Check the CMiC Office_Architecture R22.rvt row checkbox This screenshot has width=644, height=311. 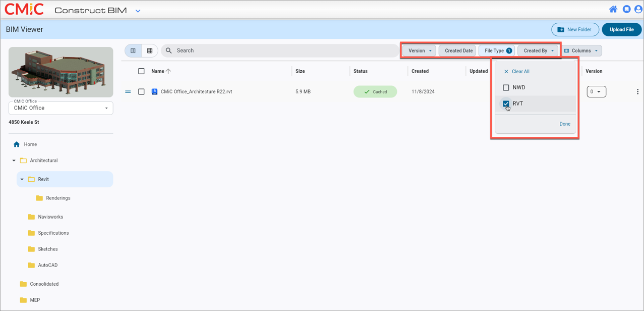pyautogui.click(x=141, y=92)
